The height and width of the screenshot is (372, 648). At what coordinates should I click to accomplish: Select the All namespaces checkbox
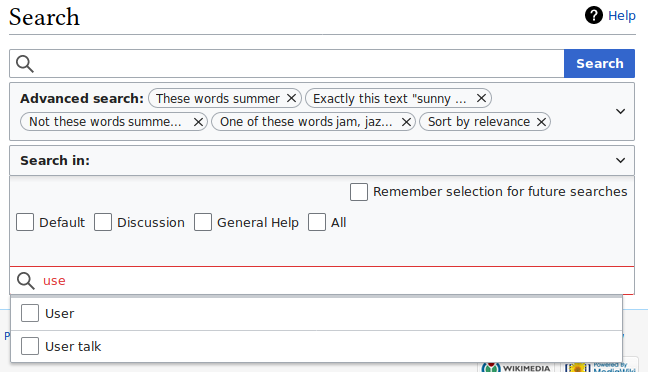pos(317,222)
